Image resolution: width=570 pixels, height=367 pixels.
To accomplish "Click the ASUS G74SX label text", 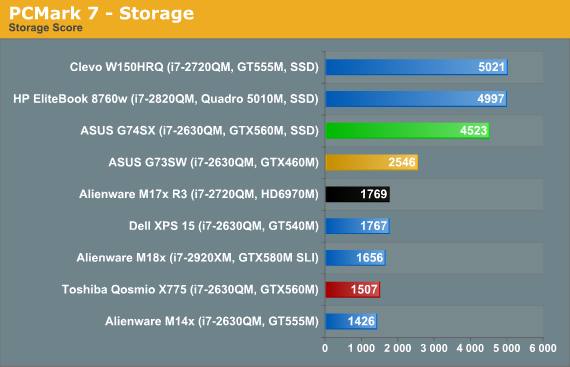I will [200, 131].
